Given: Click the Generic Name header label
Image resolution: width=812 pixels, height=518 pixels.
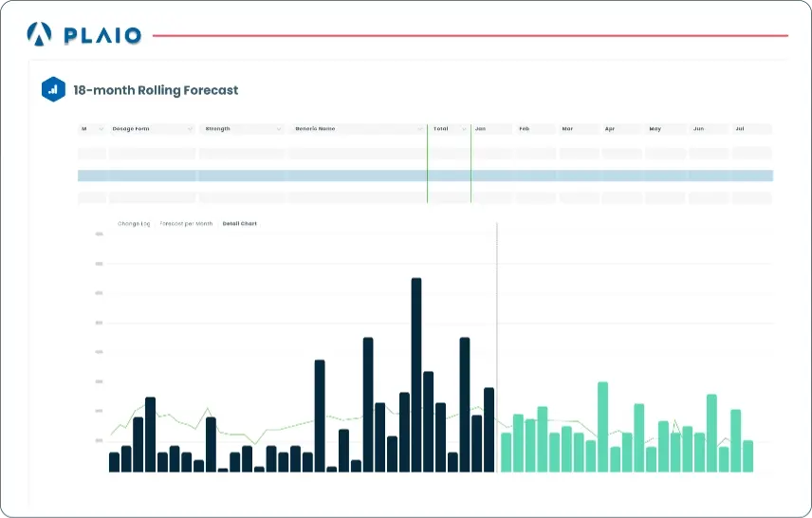Looking at the screenshot, I should [x=315, y=129].
